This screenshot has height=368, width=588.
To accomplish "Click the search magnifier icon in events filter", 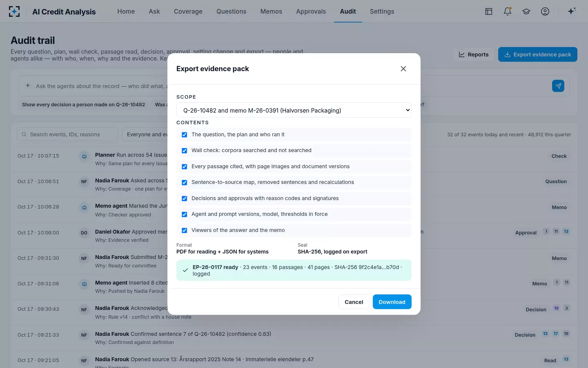I will click(24, 135).
